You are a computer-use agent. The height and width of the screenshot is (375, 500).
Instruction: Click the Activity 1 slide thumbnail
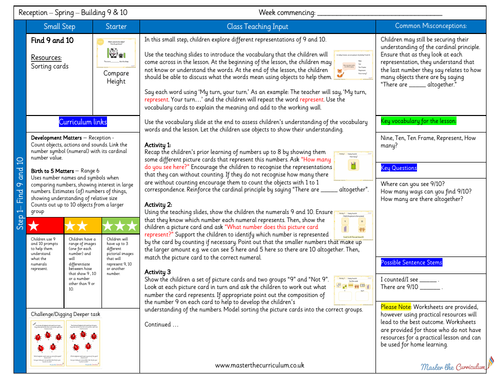pos(353,166)
